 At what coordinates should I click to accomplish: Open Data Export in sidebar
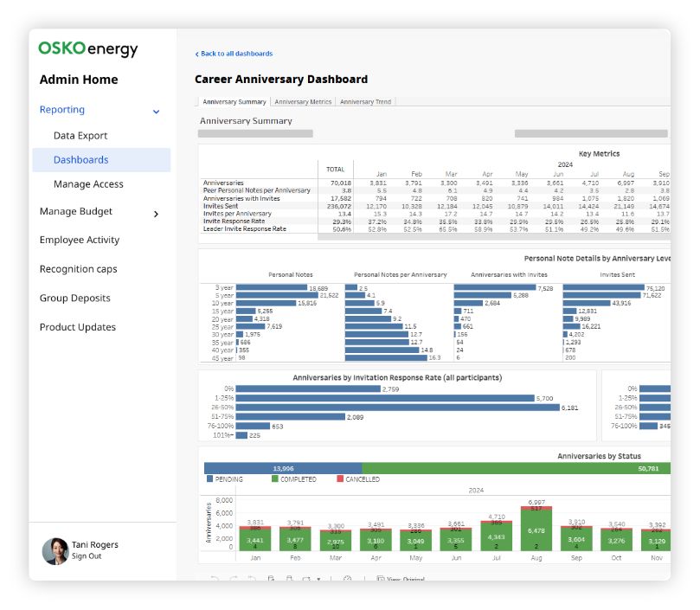[x=80, y=136]
